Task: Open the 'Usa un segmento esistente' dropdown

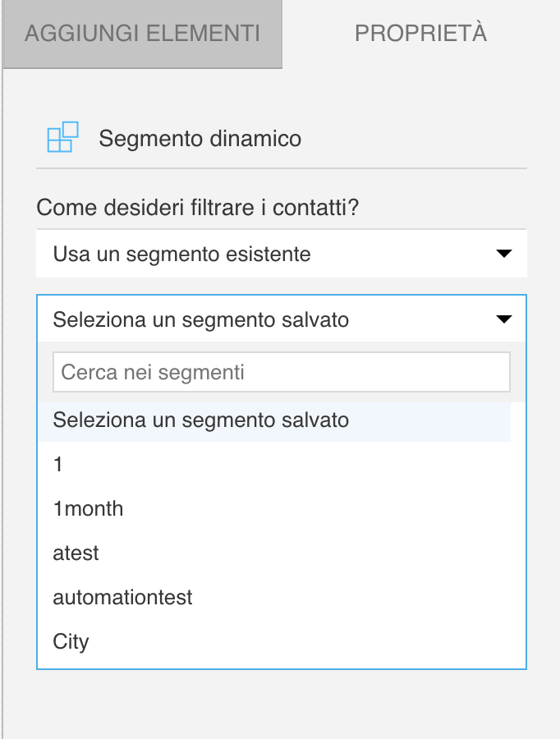Action: click(x=282, y=254)
